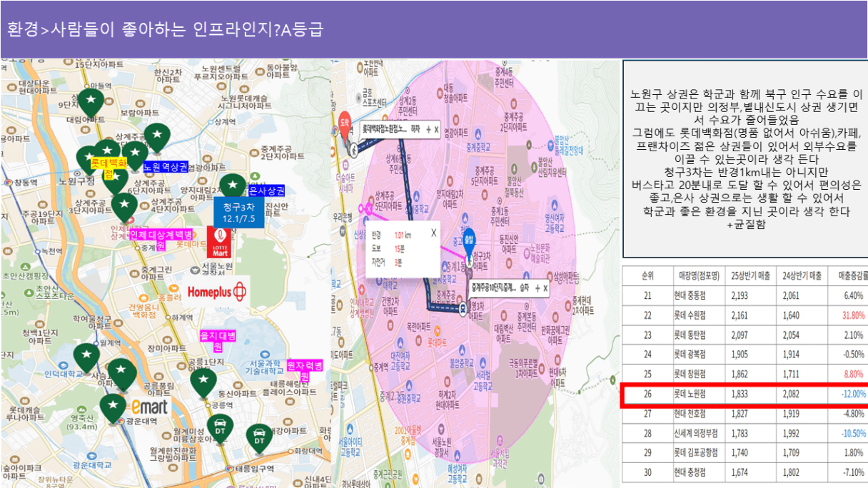Close the 반경 1.01 km info popup
Viewport: 868px width, 488px height.
pos(433,232)
